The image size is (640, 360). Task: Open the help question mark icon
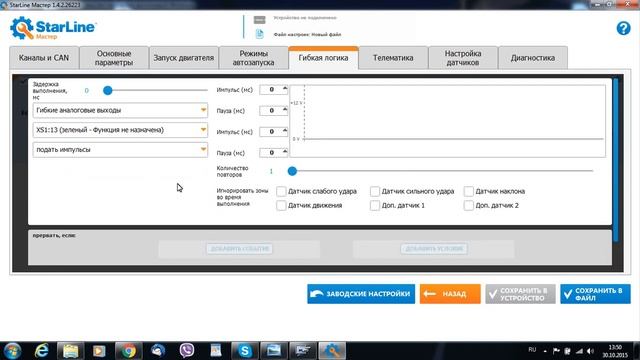pyautogui.click(x=623, y=28)
